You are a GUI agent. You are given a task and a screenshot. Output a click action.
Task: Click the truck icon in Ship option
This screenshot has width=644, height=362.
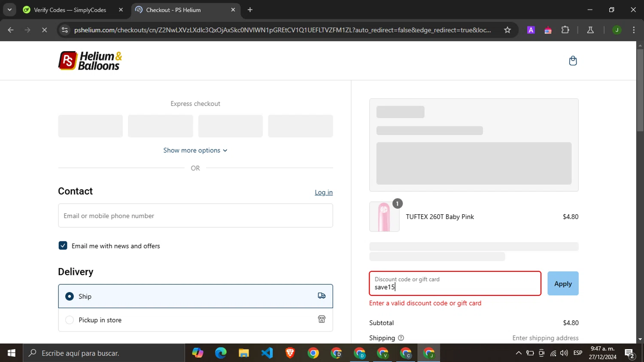point(322,296)
